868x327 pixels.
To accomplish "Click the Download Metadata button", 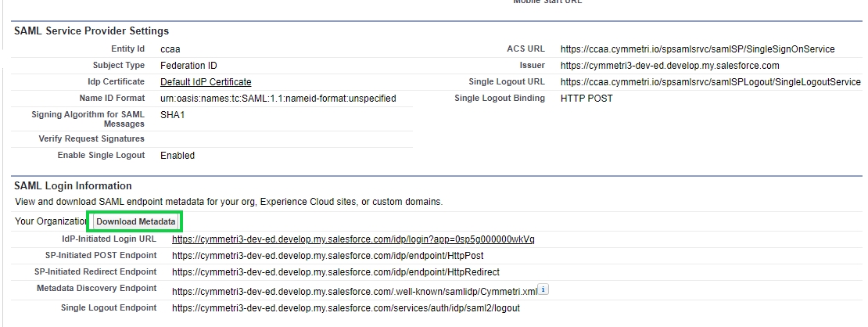I will point(135,222).
